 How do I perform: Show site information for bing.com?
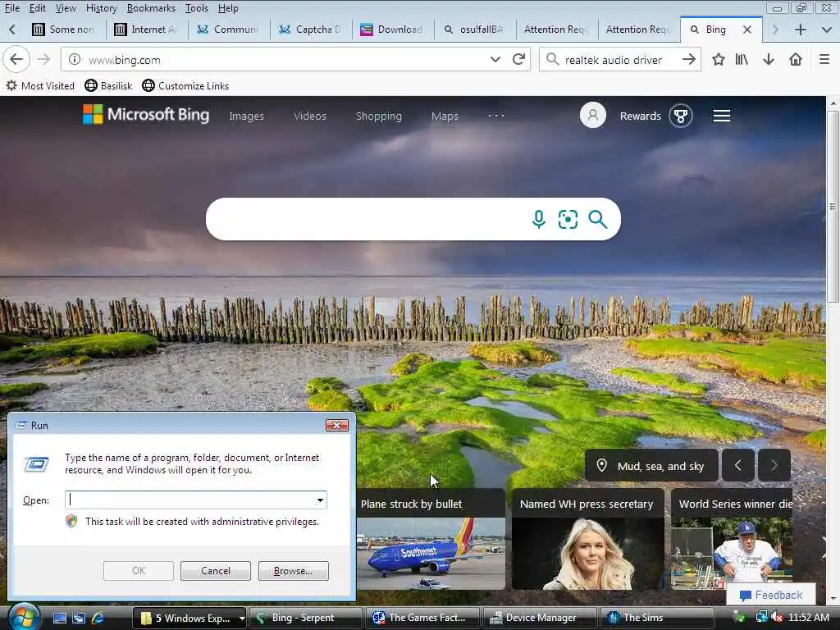[75, 59]
